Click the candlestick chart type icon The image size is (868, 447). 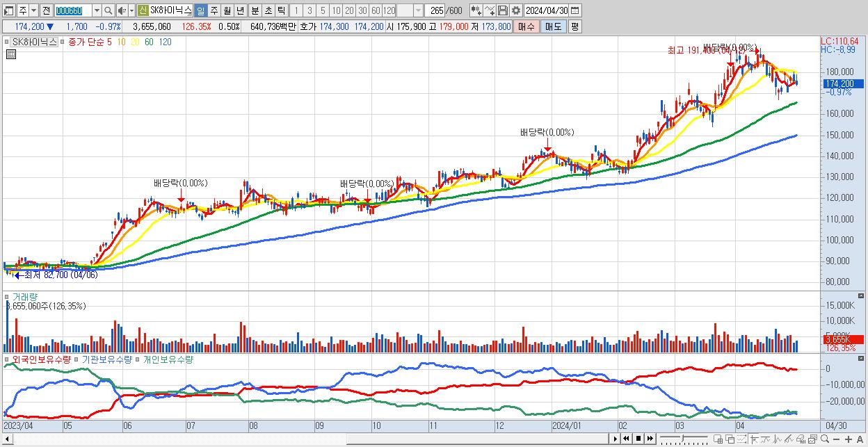click(x=476, y=10)
